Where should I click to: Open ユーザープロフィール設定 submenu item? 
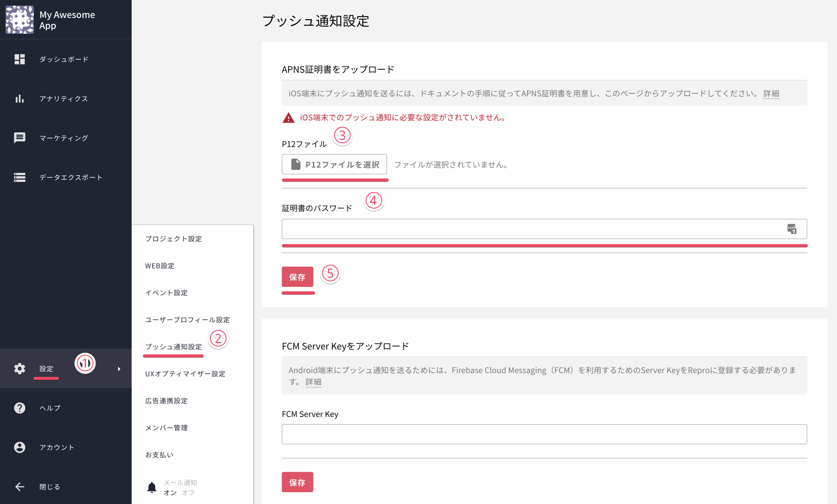pos(187,320)
